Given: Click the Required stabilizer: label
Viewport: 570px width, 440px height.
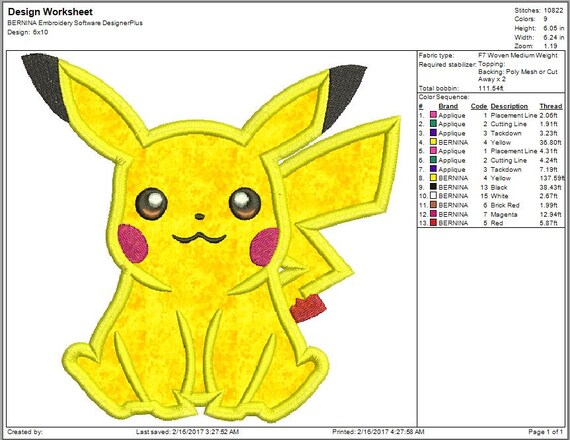Looking at the screenshot, I should [x=447, y=65].
